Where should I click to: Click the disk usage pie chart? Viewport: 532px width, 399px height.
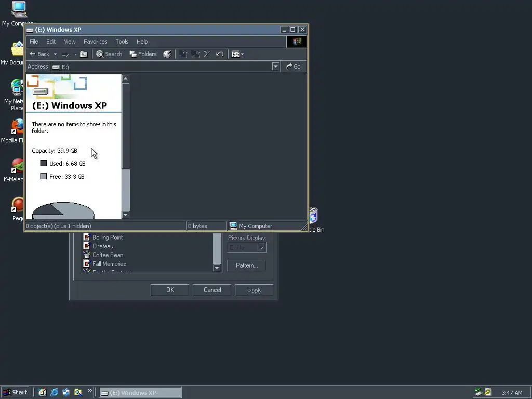(63, 211)
